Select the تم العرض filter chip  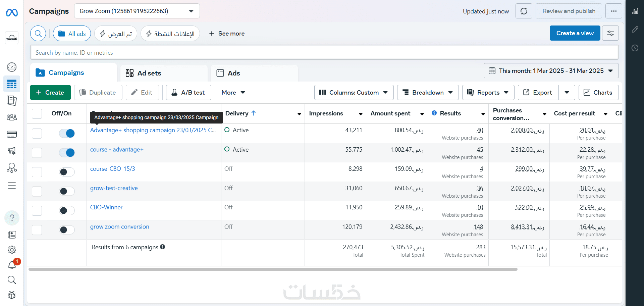coord(116,34)
